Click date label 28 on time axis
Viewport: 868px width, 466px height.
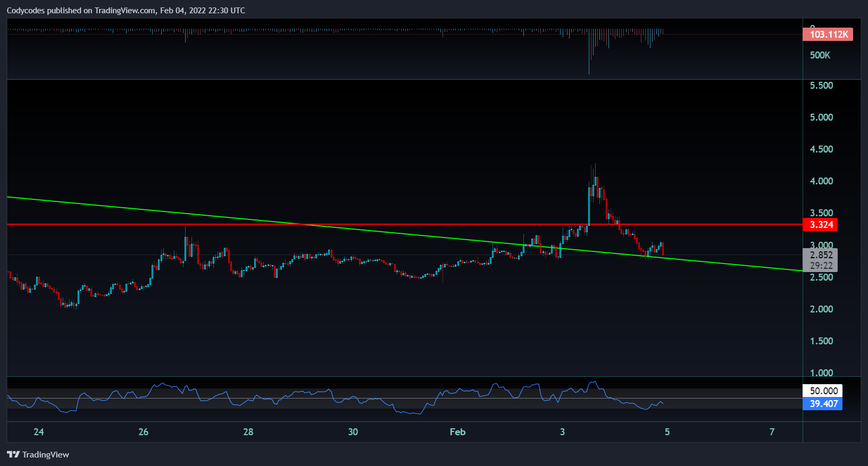[x=248, y=432]
